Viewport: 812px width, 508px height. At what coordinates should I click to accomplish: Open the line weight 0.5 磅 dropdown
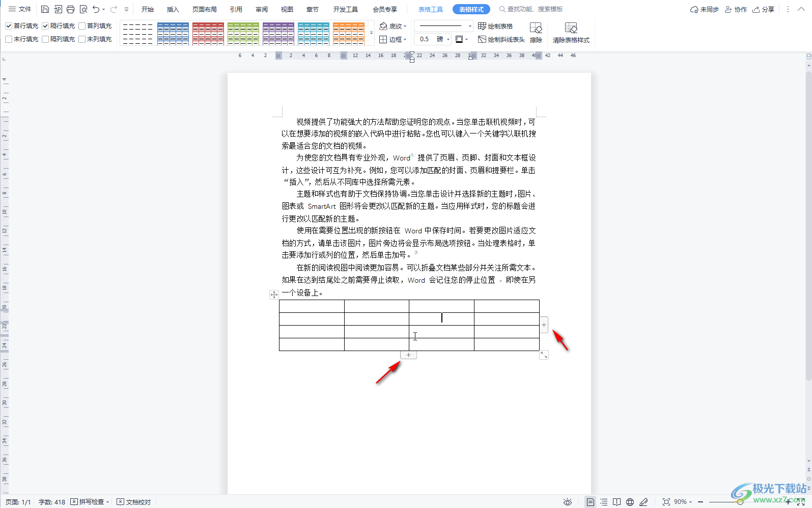(448, 39)
